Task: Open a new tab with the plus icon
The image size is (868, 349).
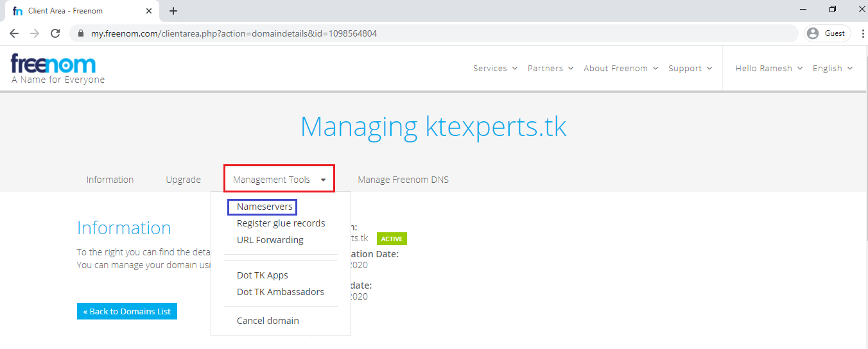Action: (173, 11)
